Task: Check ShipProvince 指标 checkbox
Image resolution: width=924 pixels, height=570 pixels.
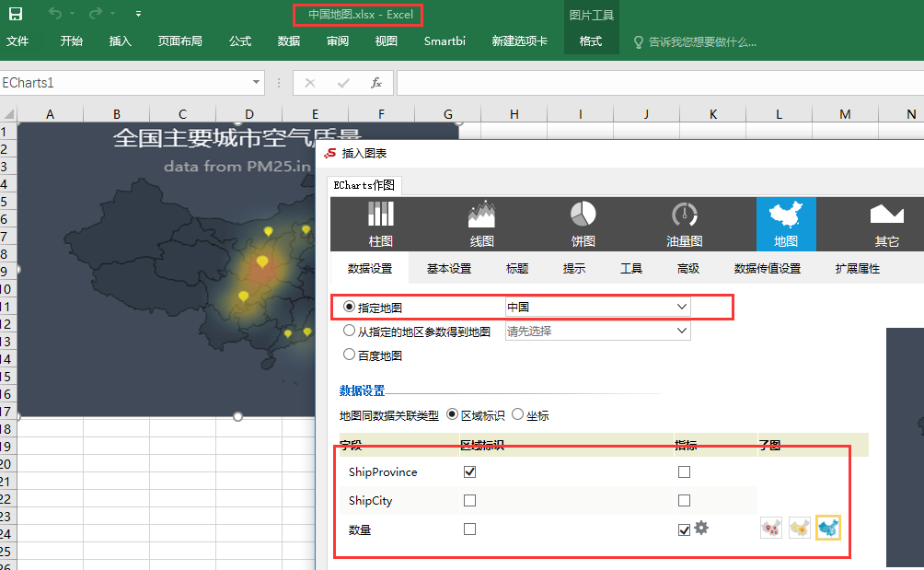Action: 684,471
